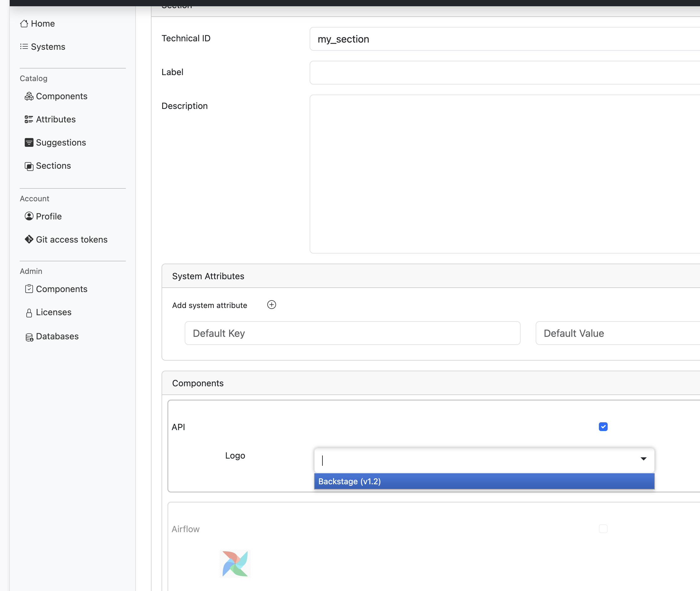Click the Attributes checklist icon
Image resolution: width=700 pixels, height=591 pixels.
[29, 120]
